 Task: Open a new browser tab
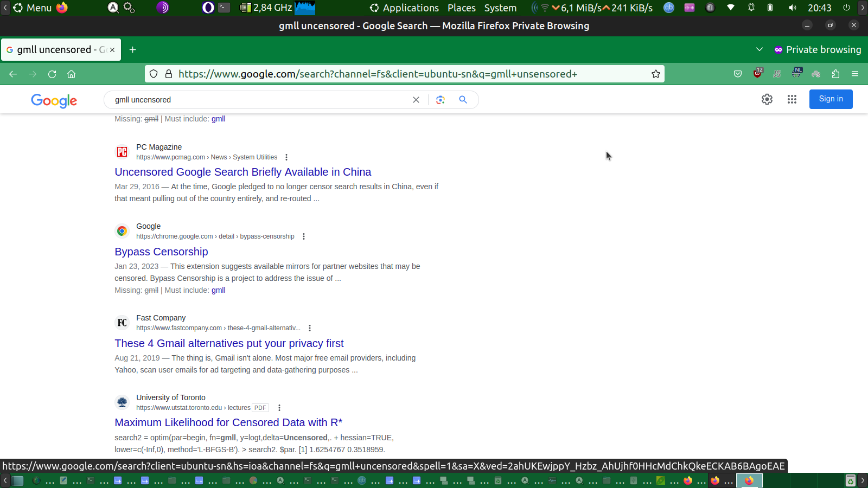132,50
